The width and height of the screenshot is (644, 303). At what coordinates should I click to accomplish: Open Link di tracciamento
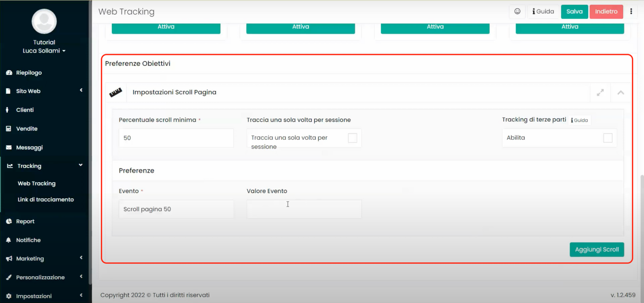46,199
